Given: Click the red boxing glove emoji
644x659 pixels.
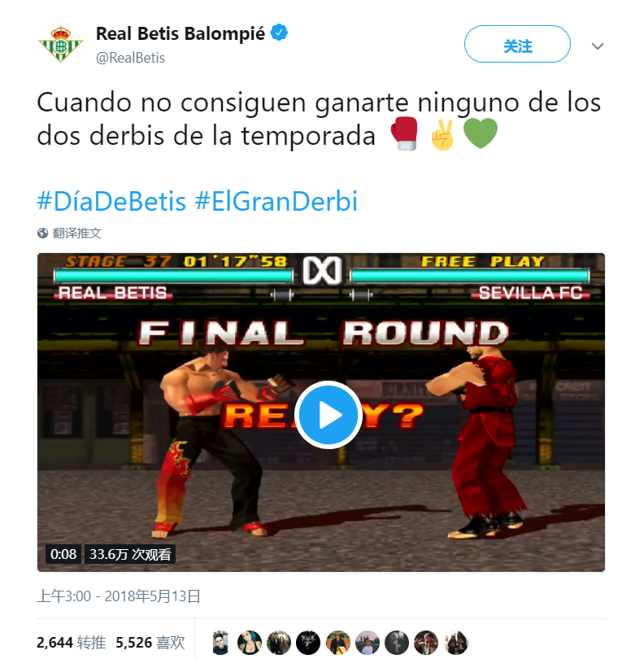Looking at the screenshot, I should [x=404, y=133].
